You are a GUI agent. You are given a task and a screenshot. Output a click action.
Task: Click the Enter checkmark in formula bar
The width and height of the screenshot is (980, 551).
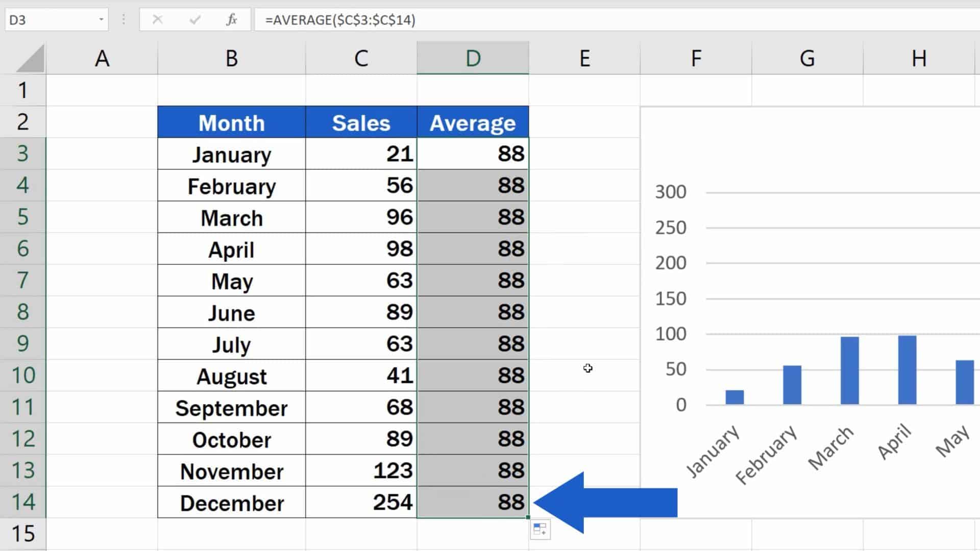click(194, 19)
